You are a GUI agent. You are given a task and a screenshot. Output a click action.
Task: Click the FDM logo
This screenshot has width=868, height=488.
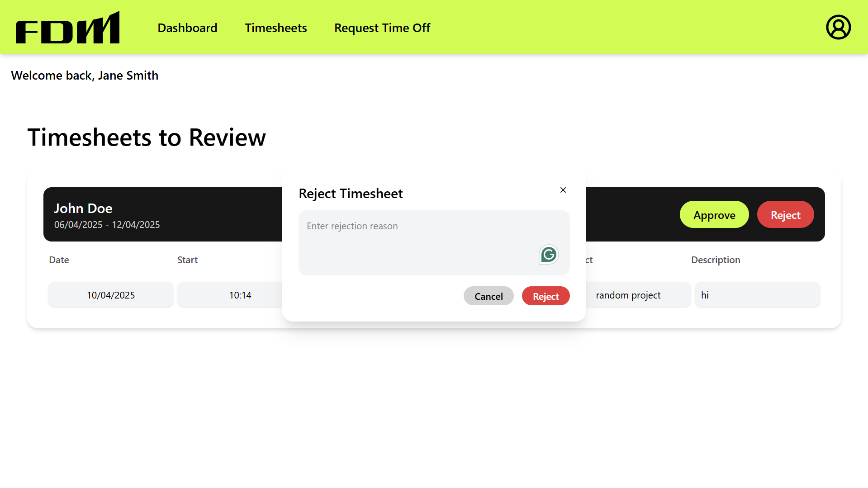[x=68, y=28]
